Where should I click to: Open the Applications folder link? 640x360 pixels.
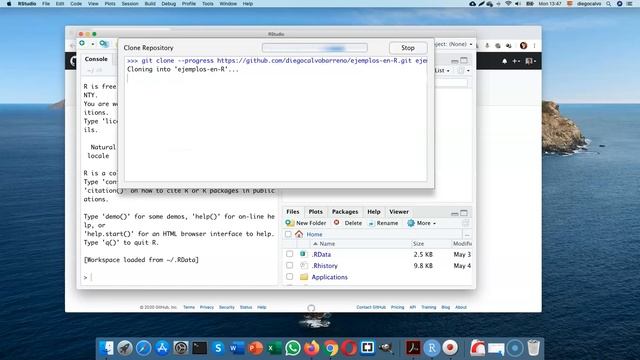(x=329, y=277)
